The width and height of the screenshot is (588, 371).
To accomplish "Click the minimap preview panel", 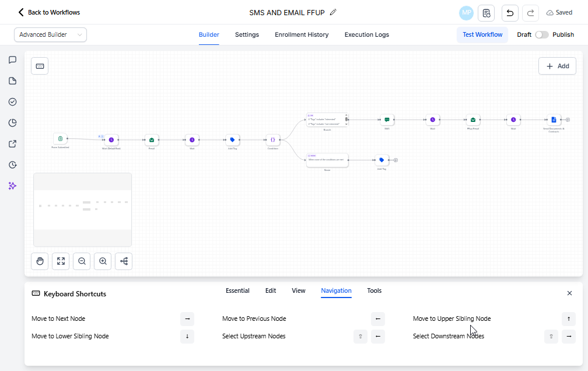I will 82,209.
